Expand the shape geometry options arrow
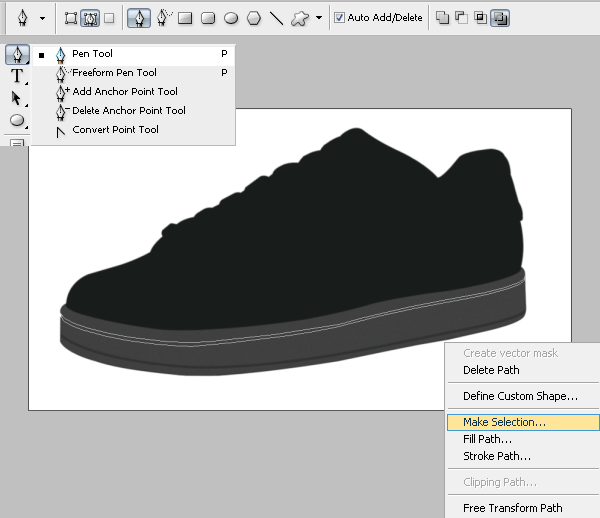 pos(319,18)
